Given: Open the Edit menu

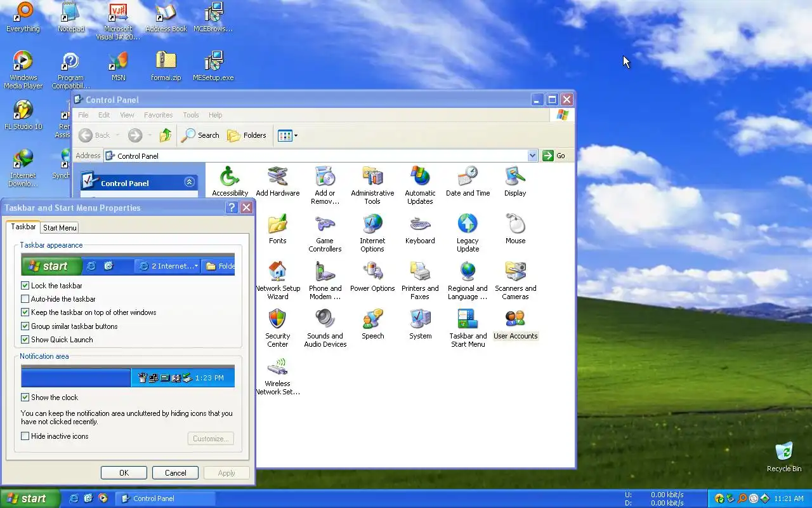Looking at the screenshot, I should [x=104, y=115].
